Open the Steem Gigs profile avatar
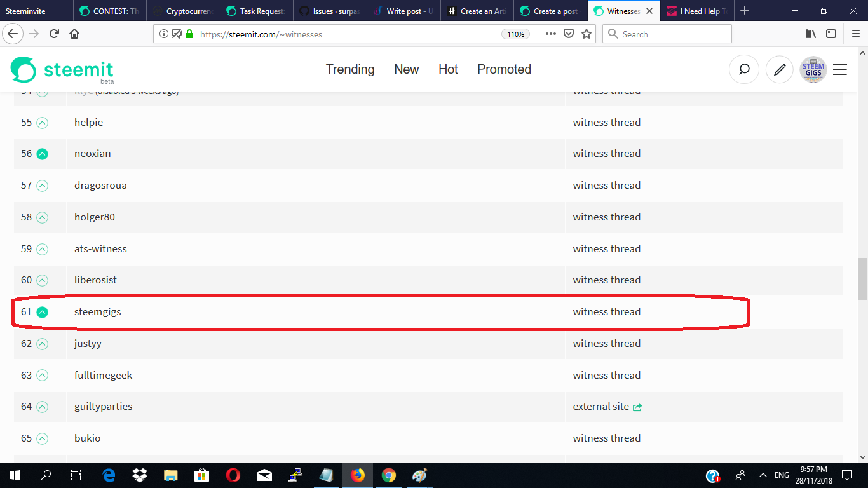Viewport: 868px width, 488px height. tap(813, 70)
